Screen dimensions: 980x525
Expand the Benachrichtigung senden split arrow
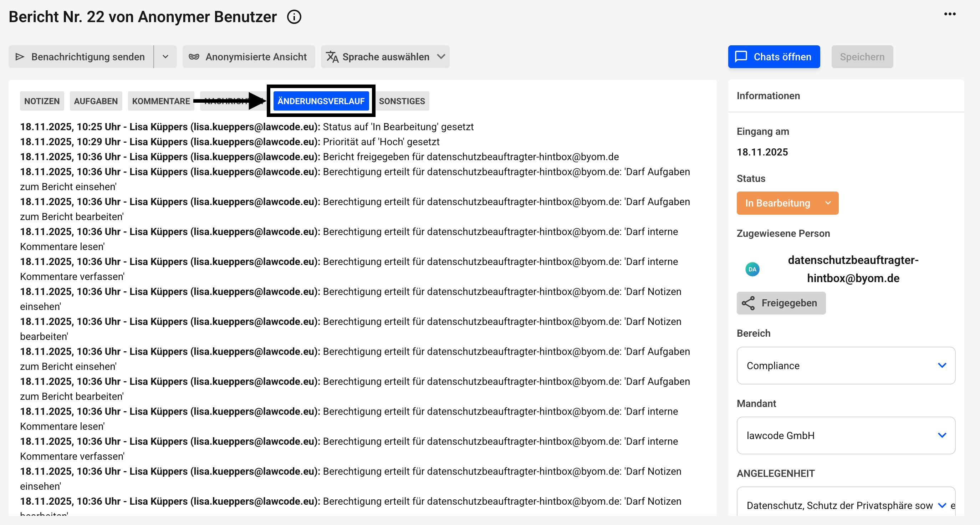(165, 57)
